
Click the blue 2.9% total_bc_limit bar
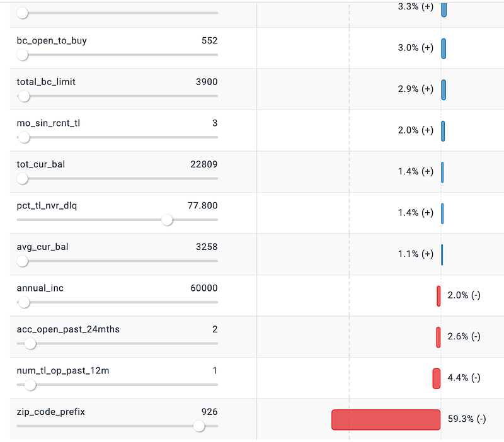point(444,89)
